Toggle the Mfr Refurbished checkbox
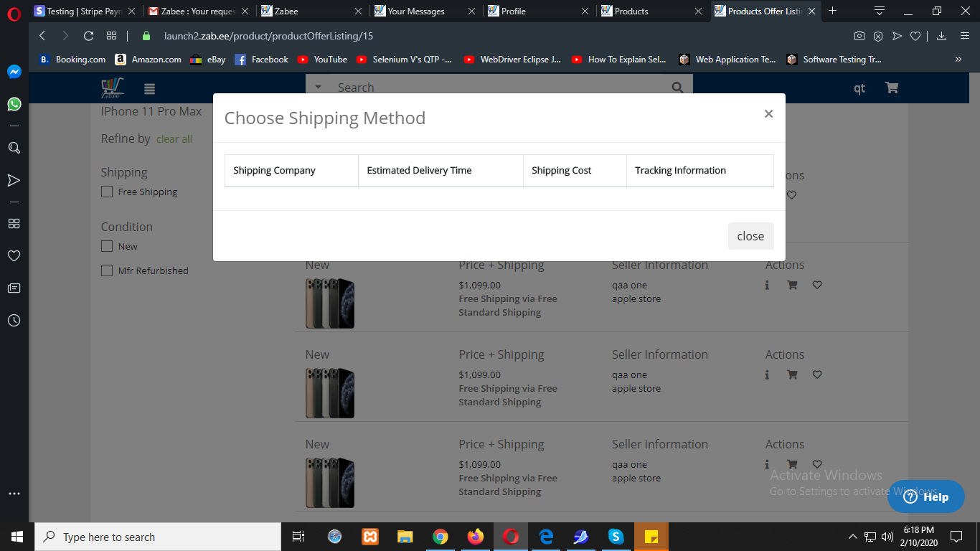The width and height of the screenshot is (980, 551). (107, 270)
